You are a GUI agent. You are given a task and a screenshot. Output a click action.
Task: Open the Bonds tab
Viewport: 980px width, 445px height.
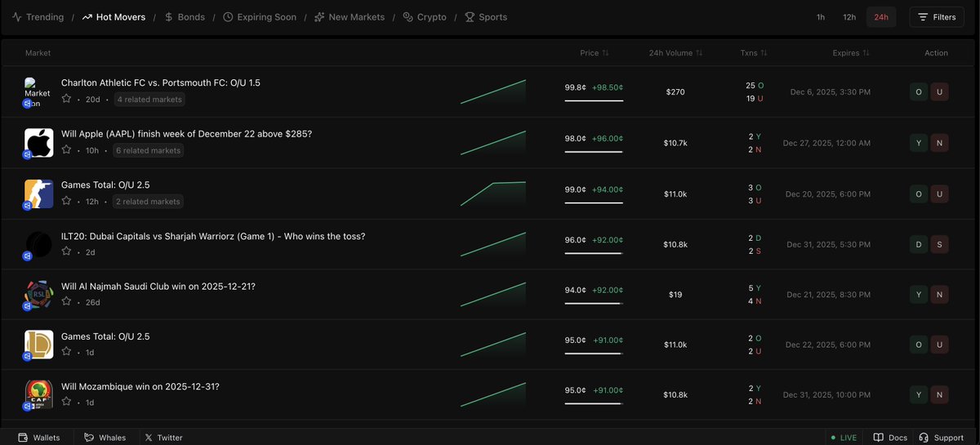point(185,17)
